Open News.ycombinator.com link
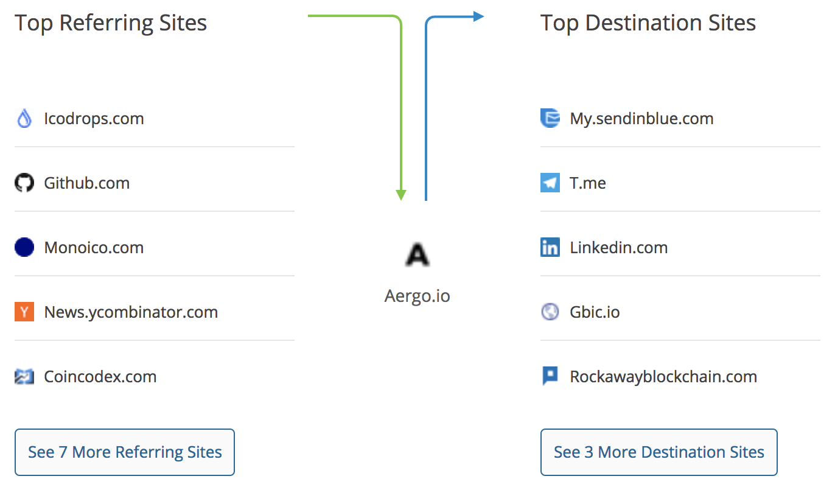835x504 pixels. pyautogui.click(x=131, y=312)
